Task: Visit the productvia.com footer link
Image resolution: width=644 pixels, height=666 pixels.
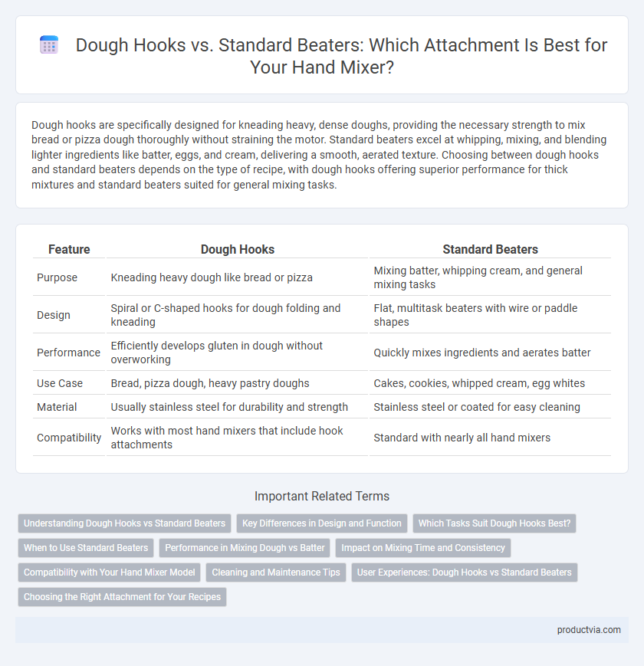Action: 589,630
